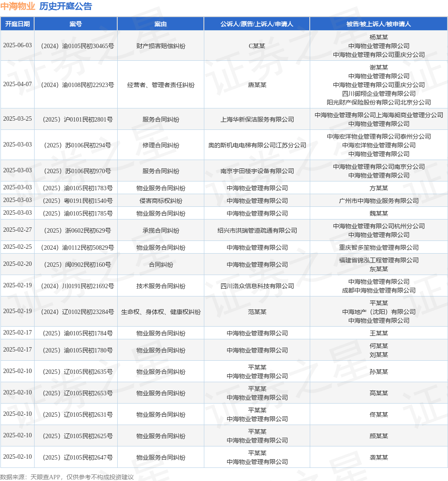Click plaintiff 上海华新保洁服务有限公司
Screen dimensions: 448x481
click(257, 119)
